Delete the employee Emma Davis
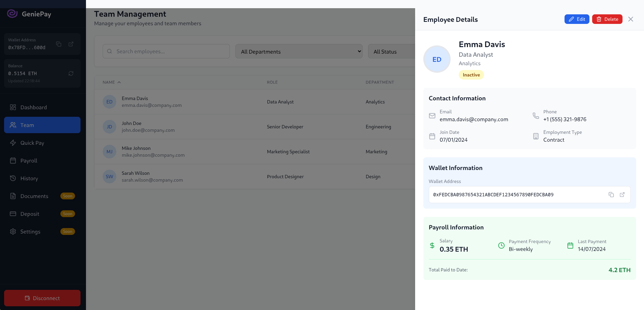This screenshot has height=310, width=644. click(x=607, y=19)
